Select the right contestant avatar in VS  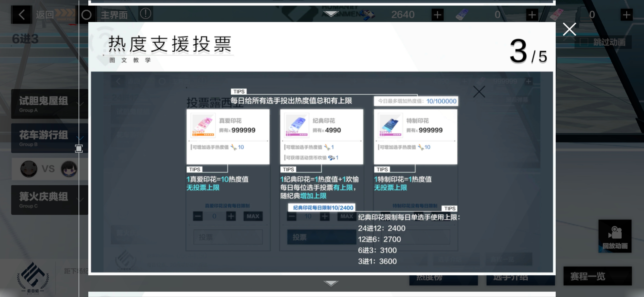coord(69,169)
